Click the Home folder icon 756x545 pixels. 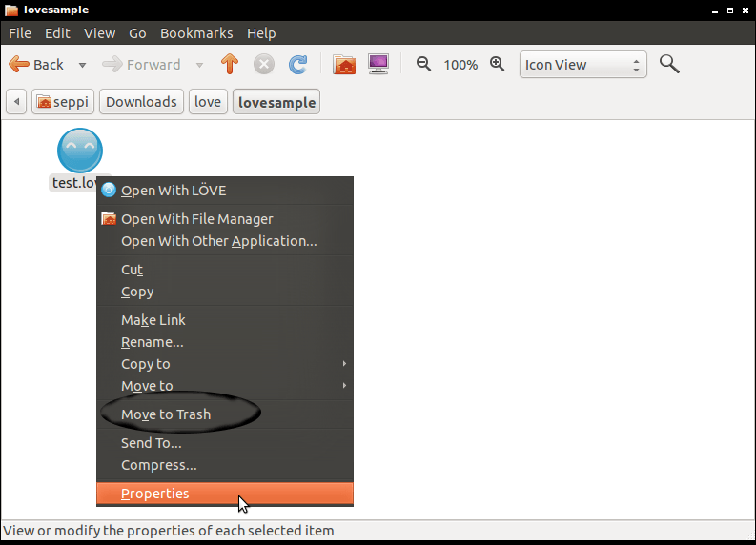(344, 65)
